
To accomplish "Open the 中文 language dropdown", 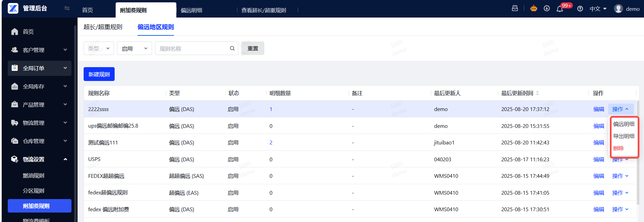I will (598, 9).
